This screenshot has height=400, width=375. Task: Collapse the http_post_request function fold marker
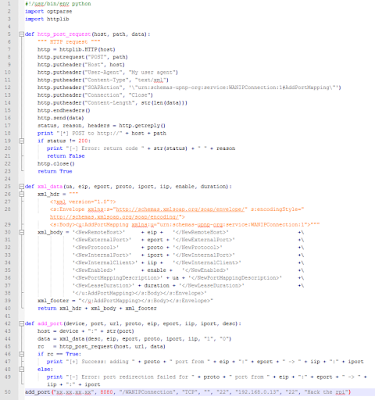22,34
